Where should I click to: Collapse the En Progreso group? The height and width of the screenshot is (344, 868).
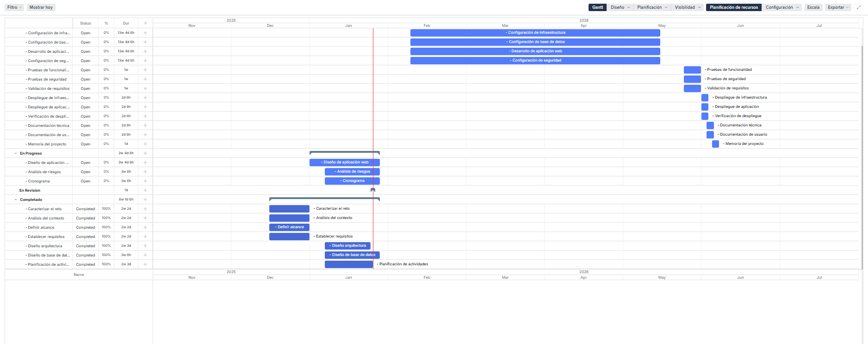point(16,153)
